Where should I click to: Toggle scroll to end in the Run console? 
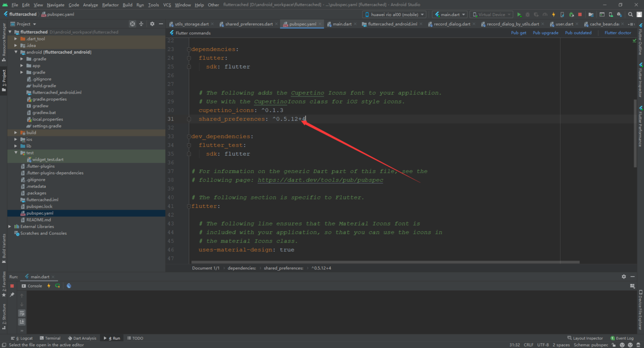click(x=22, y=322)
